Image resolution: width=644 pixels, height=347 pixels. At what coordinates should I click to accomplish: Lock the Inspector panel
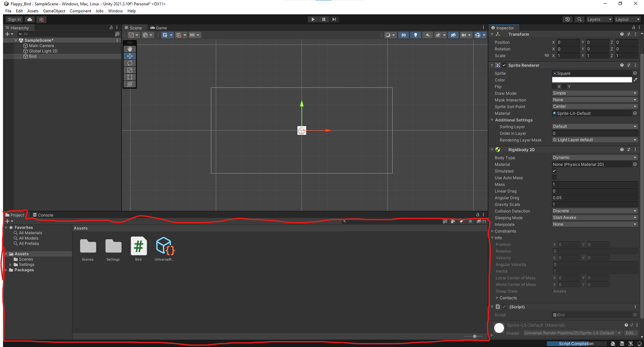pos(633,27)
